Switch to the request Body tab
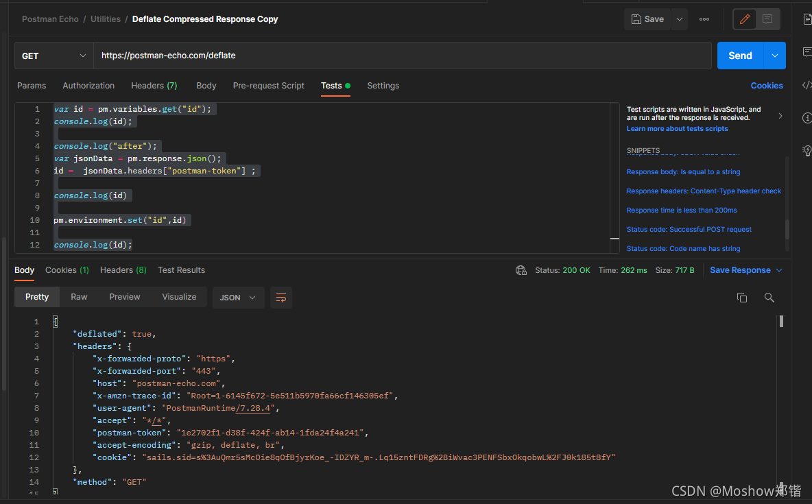The width and height of the screenshot is (812, 504). pos(206,86)
